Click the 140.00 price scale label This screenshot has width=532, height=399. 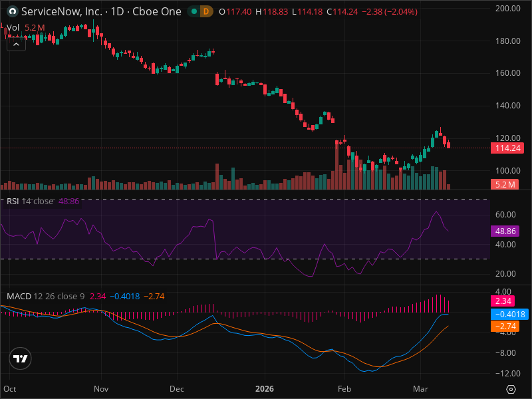[507, 106]
